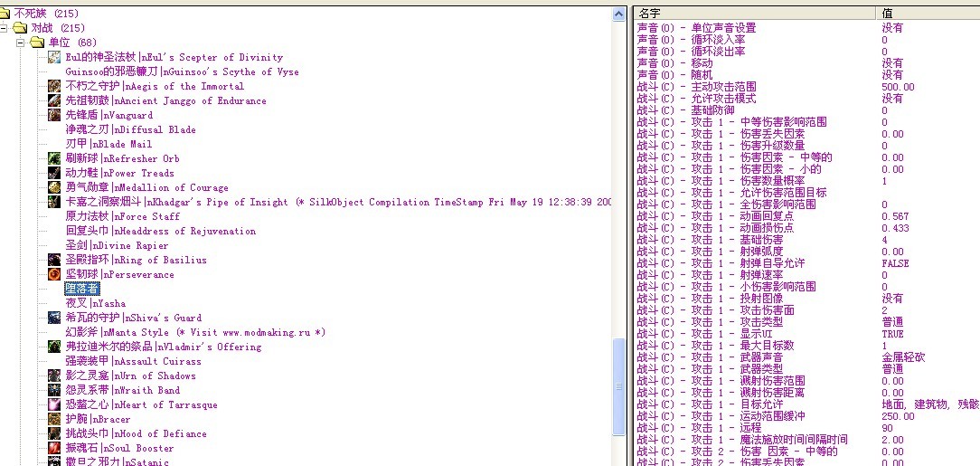Select 攻击 1 最大目标数 property row

click(x=716, y=346)
